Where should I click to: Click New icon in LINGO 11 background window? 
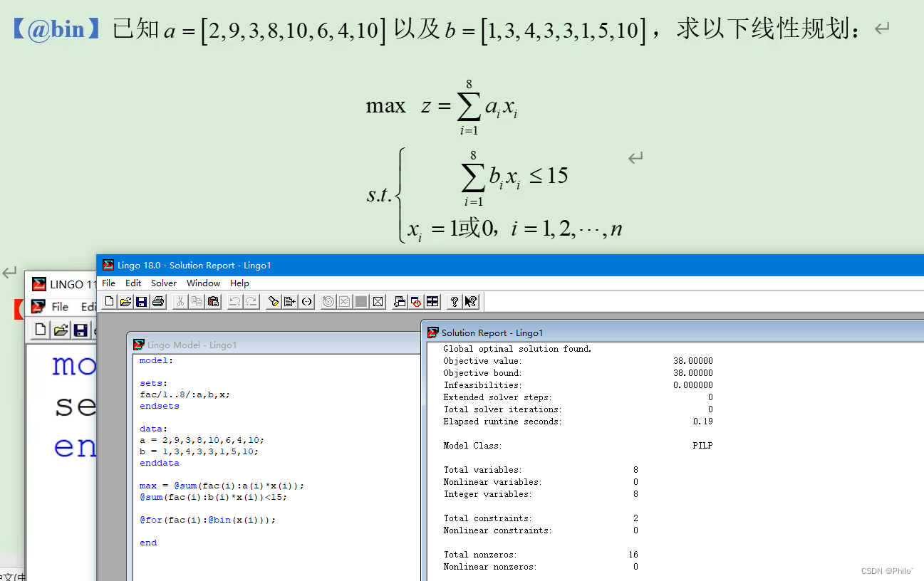coord(41,330)
